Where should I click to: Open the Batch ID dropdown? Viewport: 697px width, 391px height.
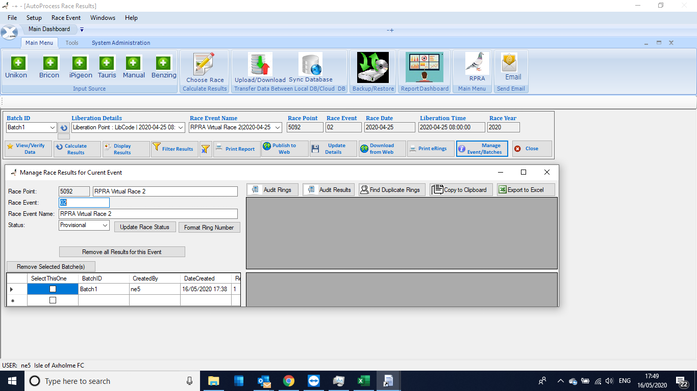(52, 128)
